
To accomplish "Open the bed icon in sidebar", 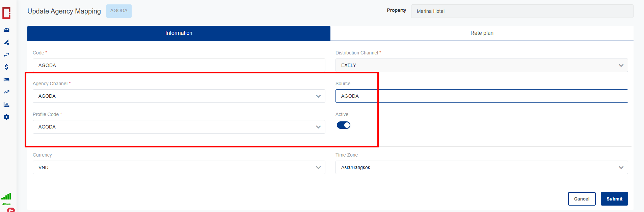I will tap(6, 79).
